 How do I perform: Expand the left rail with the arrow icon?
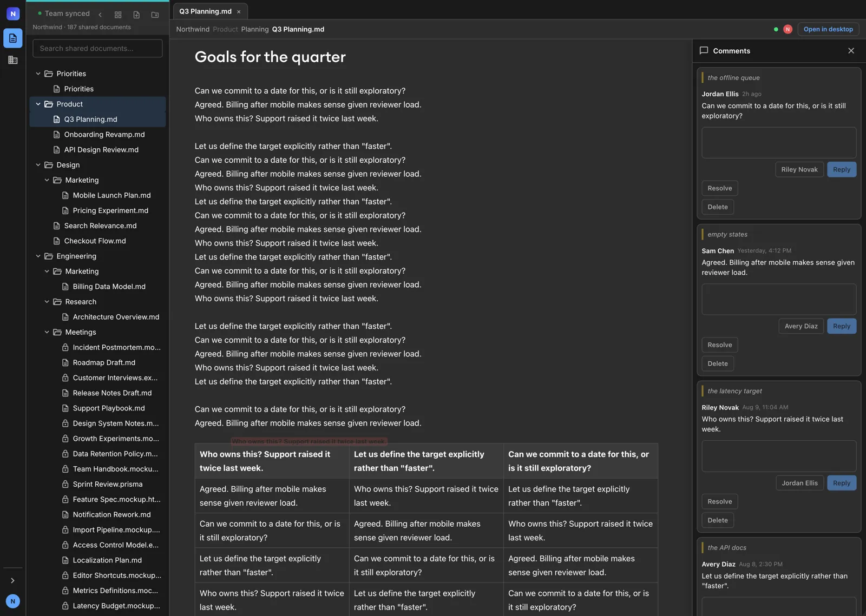click(13, 580)
